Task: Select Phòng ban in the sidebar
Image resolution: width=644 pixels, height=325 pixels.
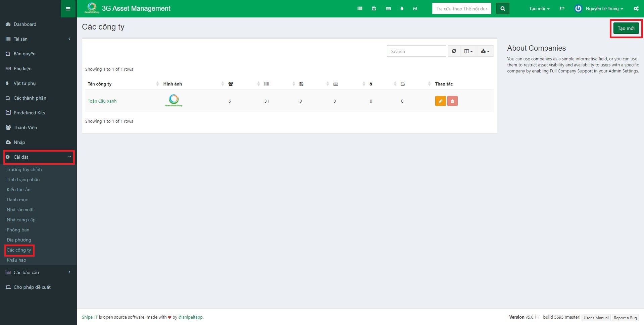Action: coord(18,230)
